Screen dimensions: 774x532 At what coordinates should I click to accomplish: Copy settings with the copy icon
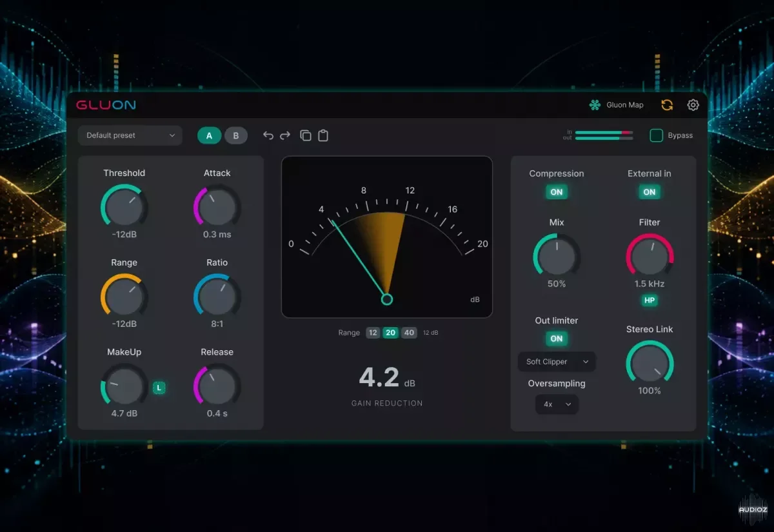point(306,135)
